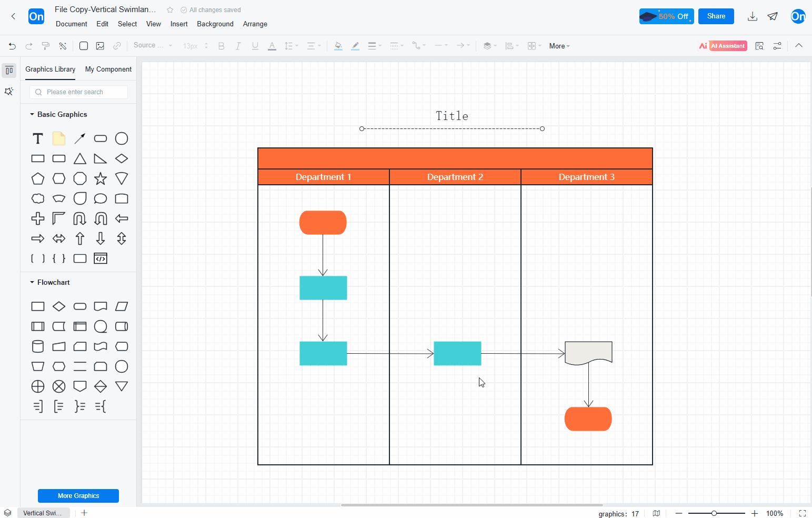Click the More Graphics button
The height and width of the screenshot is (518, 812).
pos(78,496)
